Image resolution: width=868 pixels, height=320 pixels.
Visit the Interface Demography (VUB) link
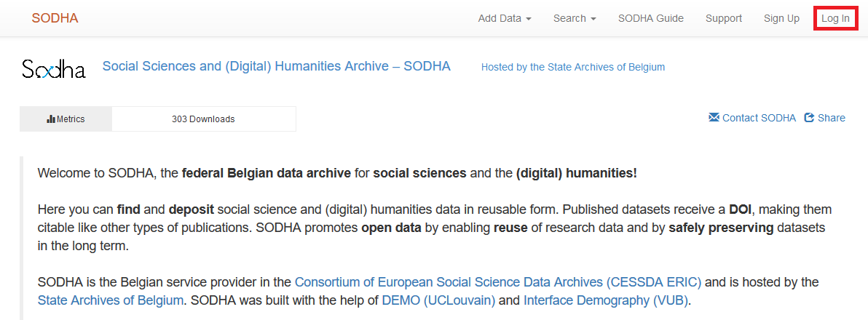click(607, 300)
